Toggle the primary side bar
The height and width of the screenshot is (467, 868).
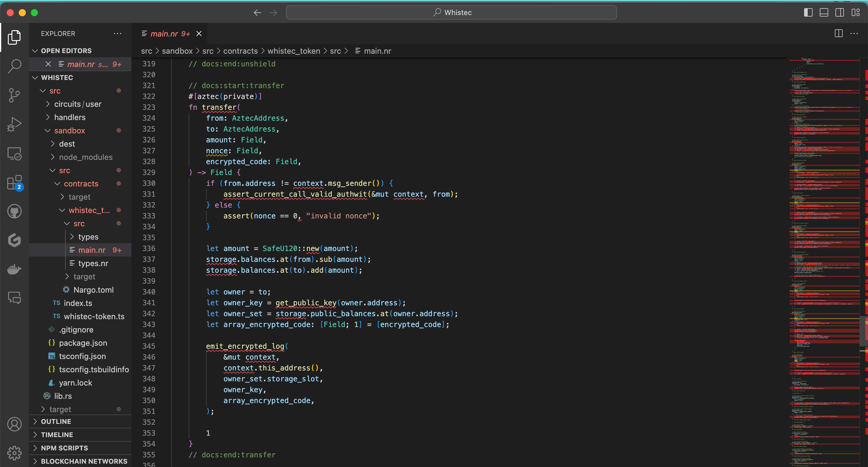click(x=808, y=12)
